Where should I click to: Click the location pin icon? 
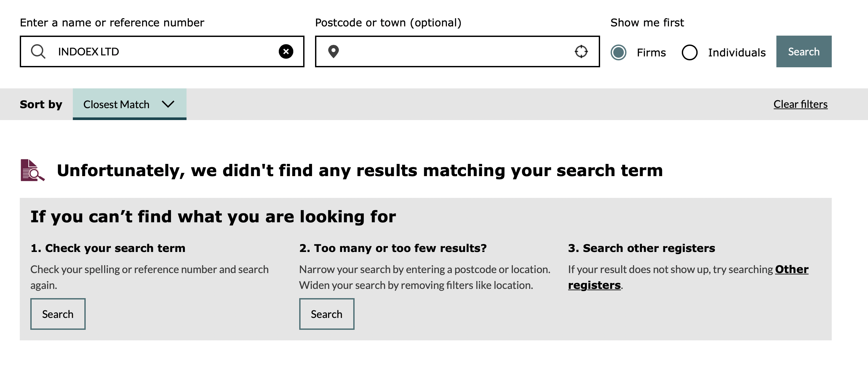coord(333,51)
